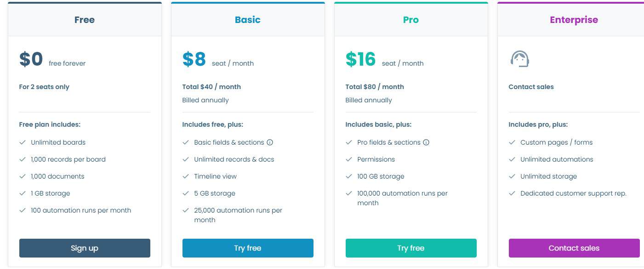Click the headset support icon on Enterprise plan

tap(520, 59)
